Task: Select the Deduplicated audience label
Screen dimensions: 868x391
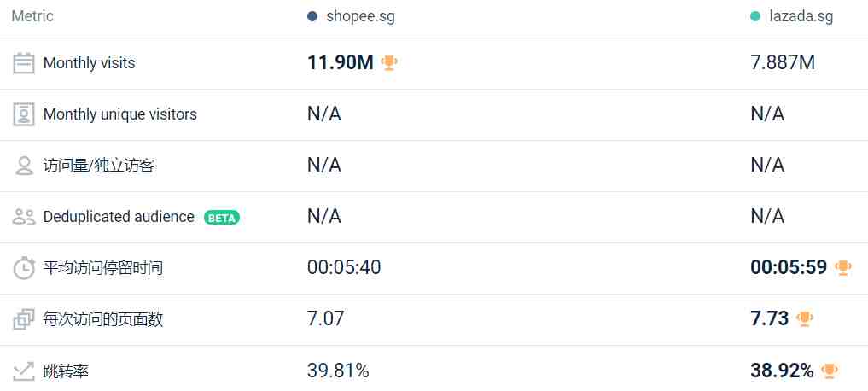Action: (119, 217)
